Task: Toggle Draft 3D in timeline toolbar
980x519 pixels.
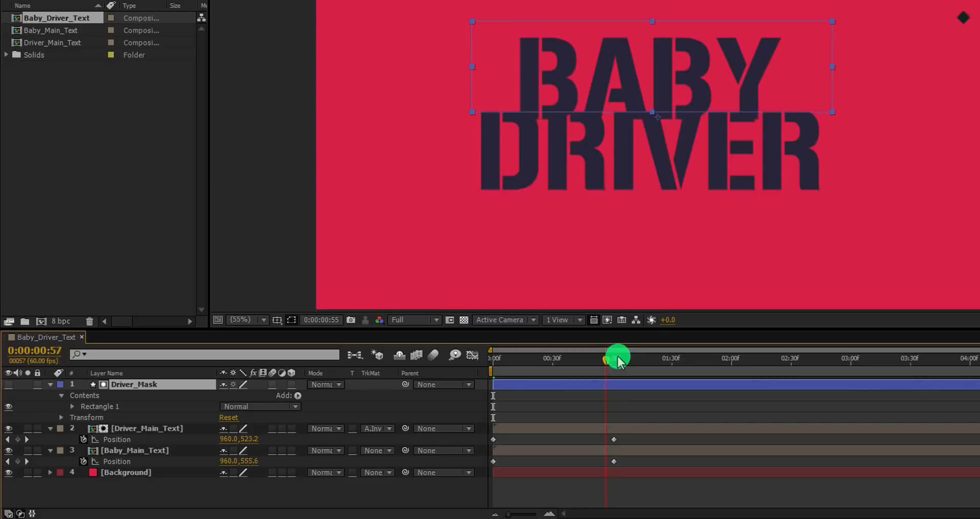Action: click(377, 355)
